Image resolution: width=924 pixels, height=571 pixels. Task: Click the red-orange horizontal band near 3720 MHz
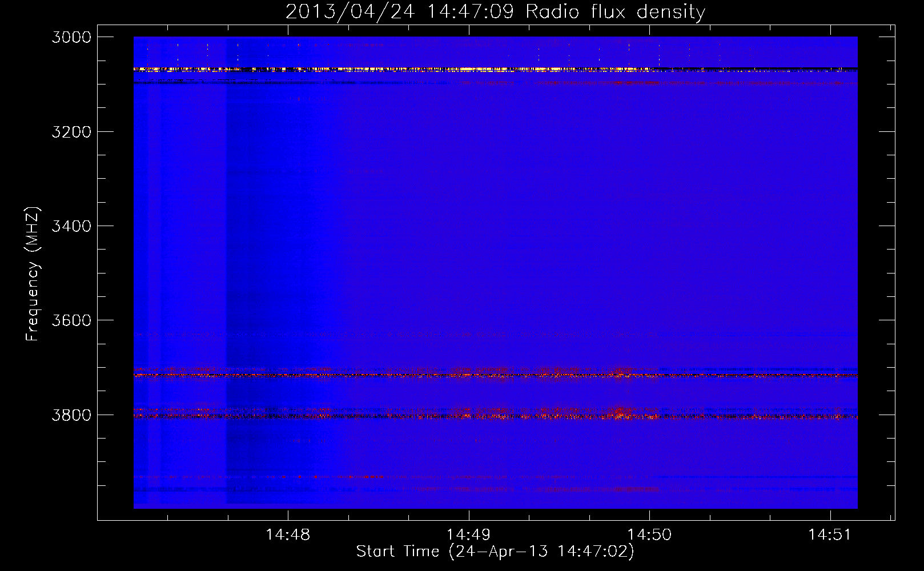495,375
